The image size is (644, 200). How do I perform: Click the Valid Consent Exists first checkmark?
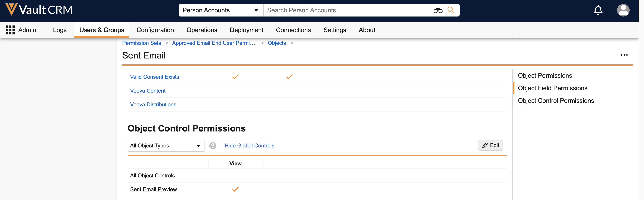click(235, 77)
